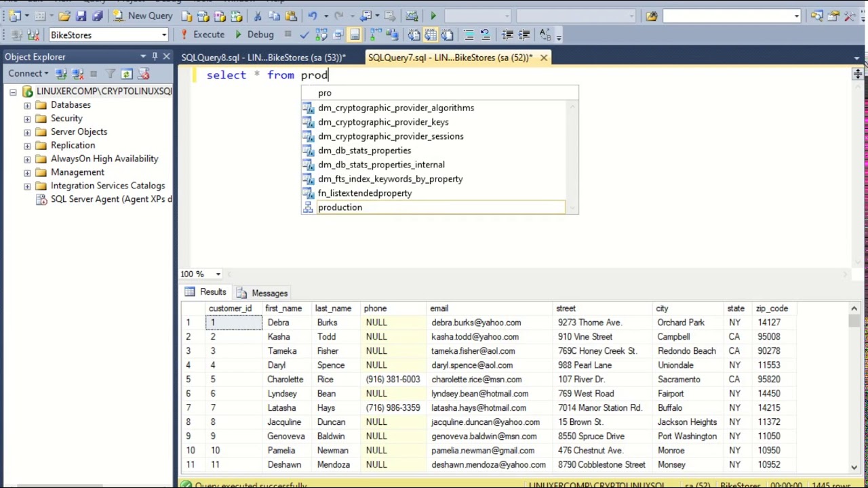Toggle Include Client Statistics button
Screen dimensions: 868x488
click(392, 35)
